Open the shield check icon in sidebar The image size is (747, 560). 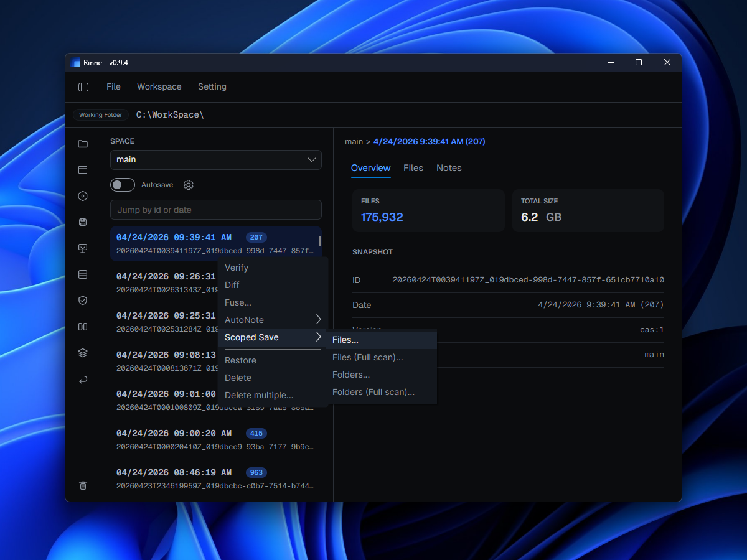click(x=83, y=301)
